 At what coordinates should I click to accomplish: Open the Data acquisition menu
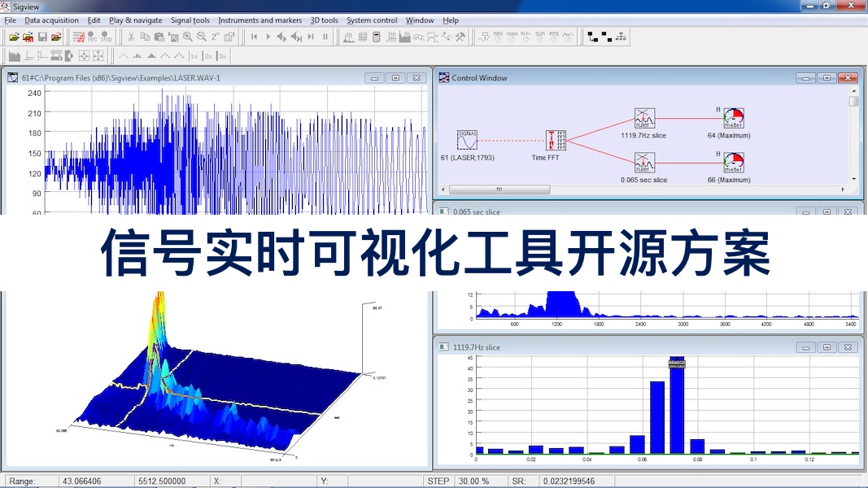pyautogui.click(x=52, y=20)
